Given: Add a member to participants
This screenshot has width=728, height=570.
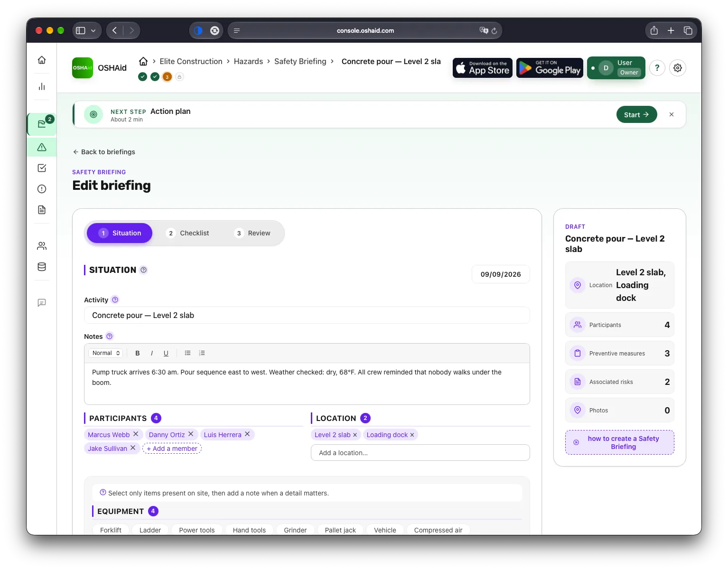Looking at the screenshot, I should pos(172,449).
